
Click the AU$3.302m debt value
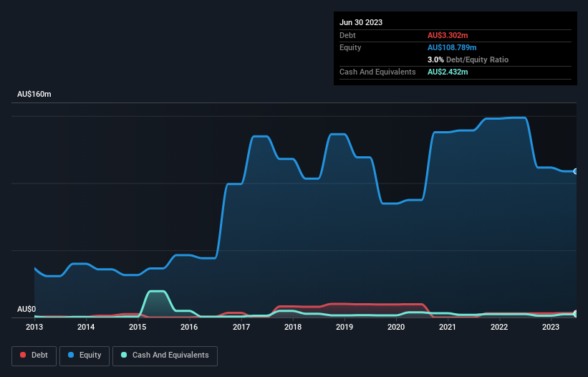click(448, 35)
